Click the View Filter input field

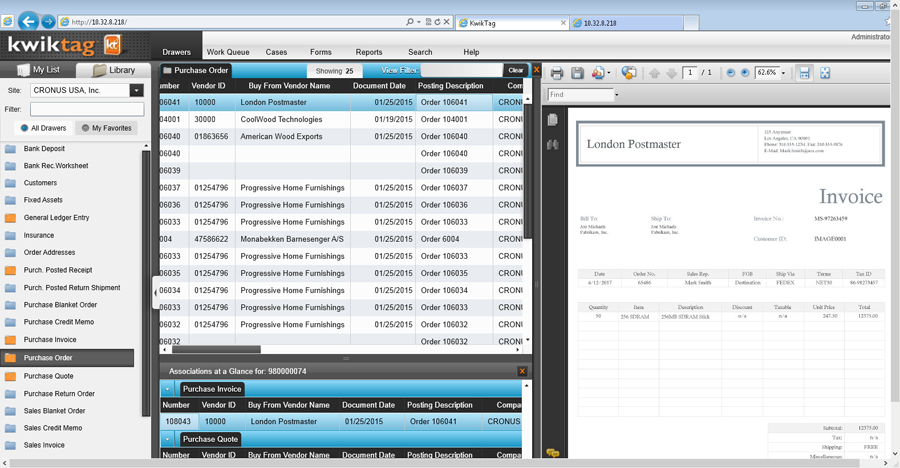[461, 70]
